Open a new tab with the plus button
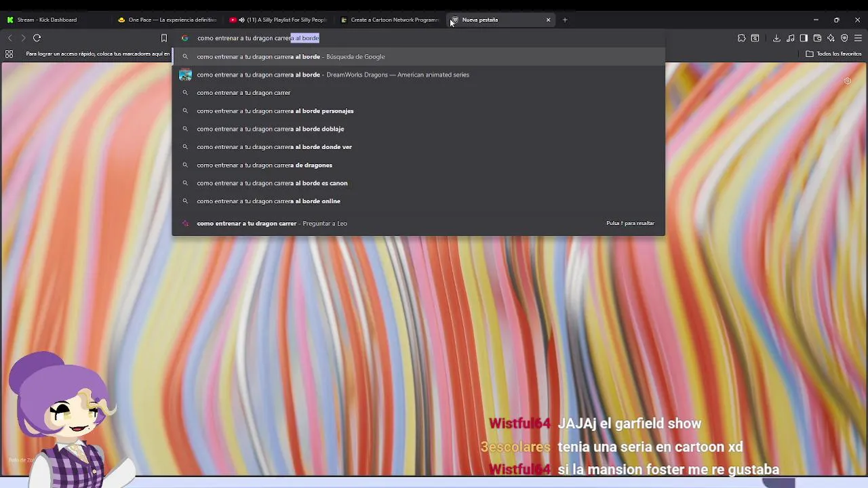Screen dimensions: 868x488 565,20
